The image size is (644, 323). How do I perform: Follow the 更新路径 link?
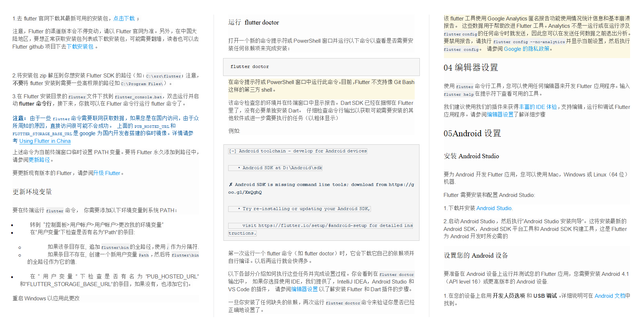(39, 160)
